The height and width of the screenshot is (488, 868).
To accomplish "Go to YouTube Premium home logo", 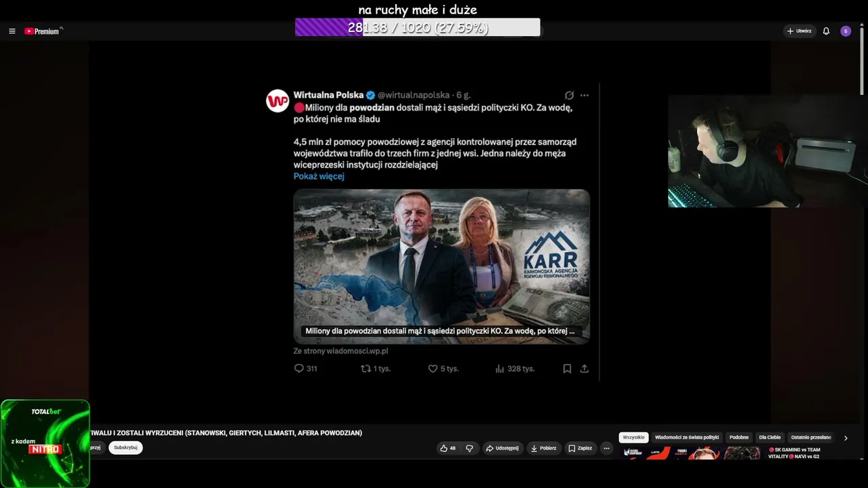I will pyautogui.click(x=43, y=31).
